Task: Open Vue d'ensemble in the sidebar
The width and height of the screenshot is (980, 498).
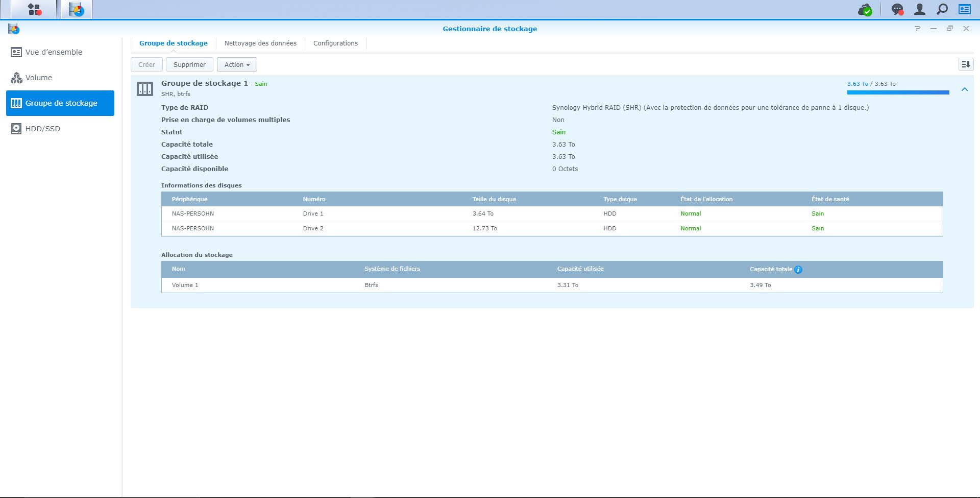Action: (x=54, y=52)
